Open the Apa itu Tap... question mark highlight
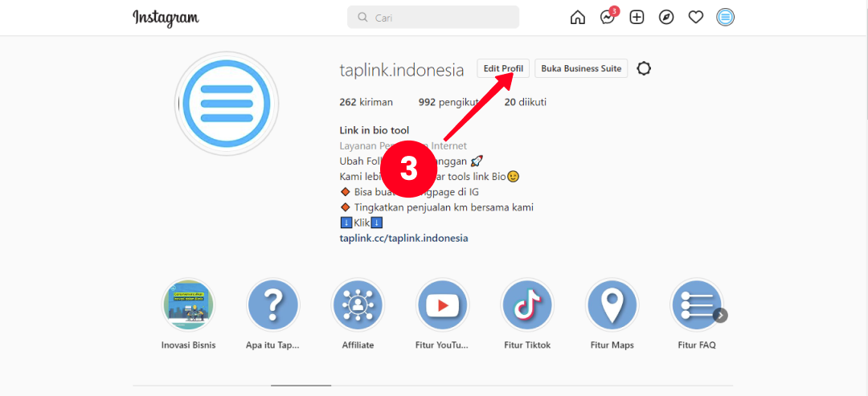Screen dimensions: 868x396 (273, 304)
